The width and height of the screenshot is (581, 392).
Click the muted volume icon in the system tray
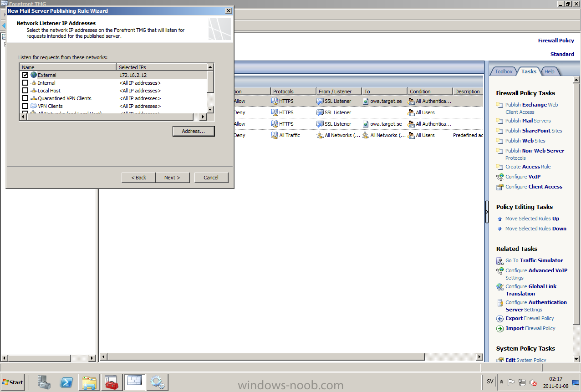pos(533,382)
